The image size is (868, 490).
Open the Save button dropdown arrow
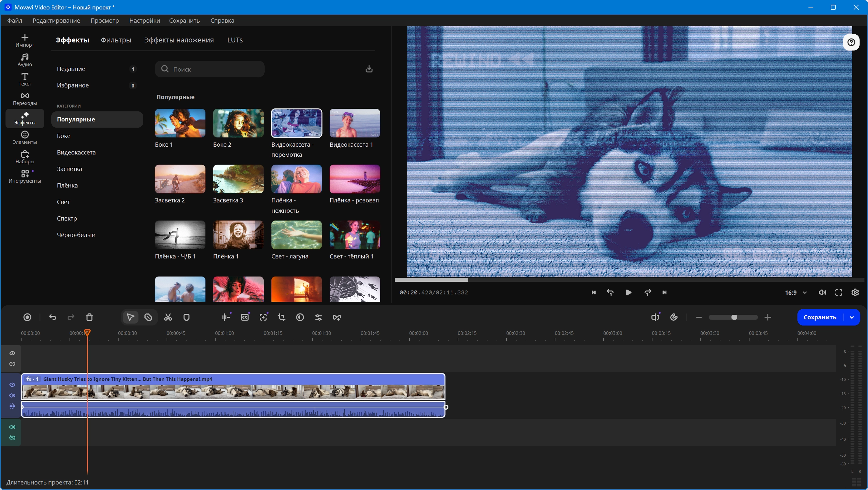click(x=852, y=317)
